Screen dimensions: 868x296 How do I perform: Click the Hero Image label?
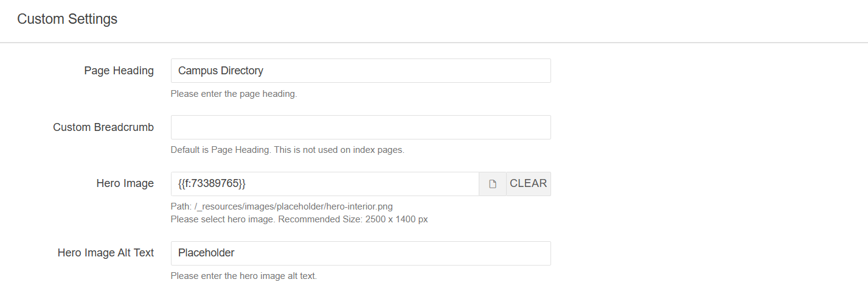(x=125, y=183)
